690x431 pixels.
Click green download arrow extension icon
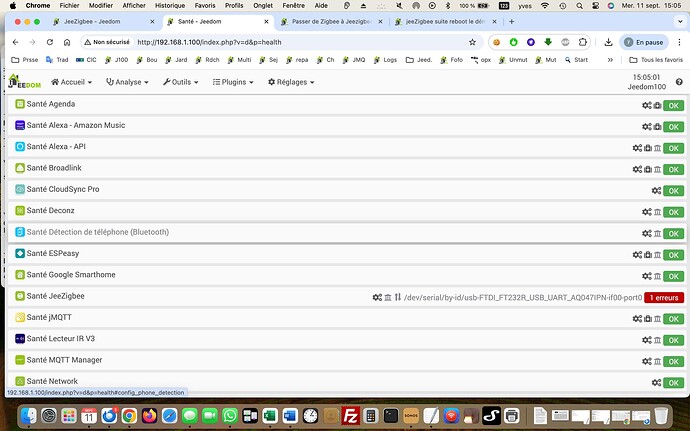pyautogui.click(x=548, y=42)
